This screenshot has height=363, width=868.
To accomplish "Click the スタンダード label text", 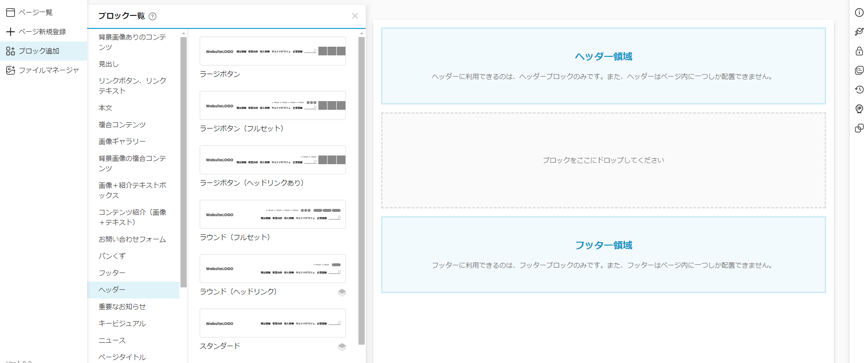I will click(x=220, y=346).
